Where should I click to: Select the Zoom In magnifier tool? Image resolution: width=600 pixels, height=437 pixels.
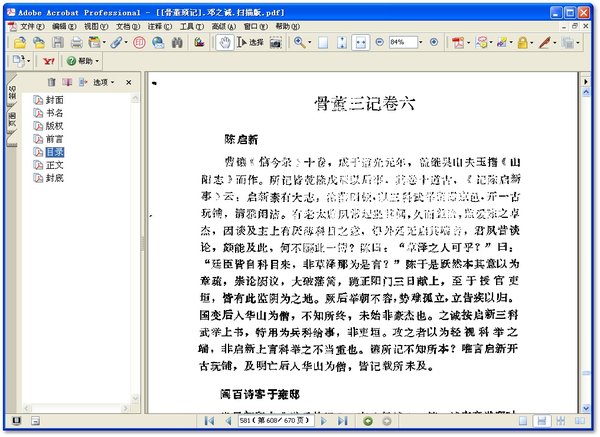point(299,42)
